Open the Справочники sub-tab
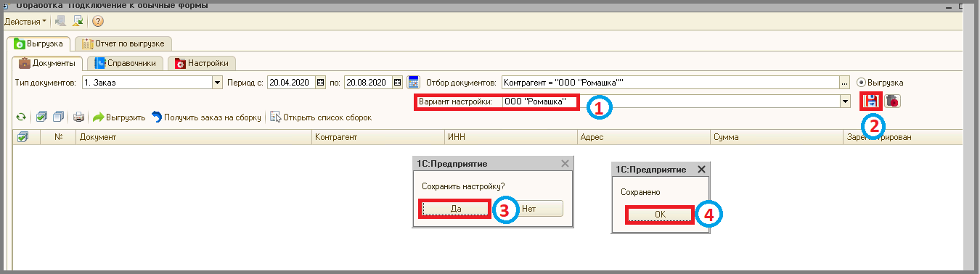This screenshot has height=274, width=980. [125, 63]
